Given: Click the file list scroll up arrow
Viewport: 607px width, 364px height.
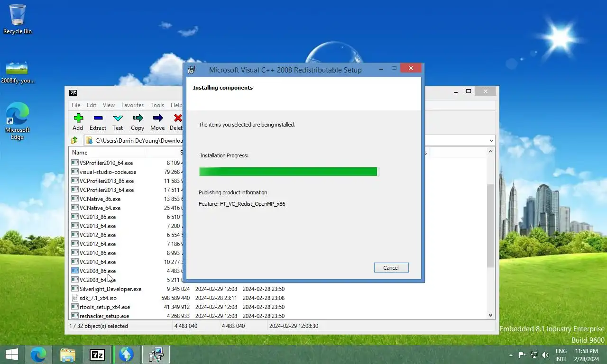Looking at the screenshot, I should click(x=491, y=151).
